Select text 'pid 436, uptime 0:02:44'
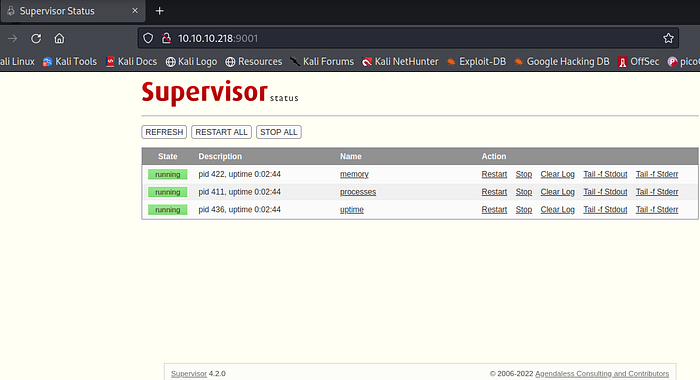Image resolution: width=700 pixels, height=380 pixels. point(239,210)
